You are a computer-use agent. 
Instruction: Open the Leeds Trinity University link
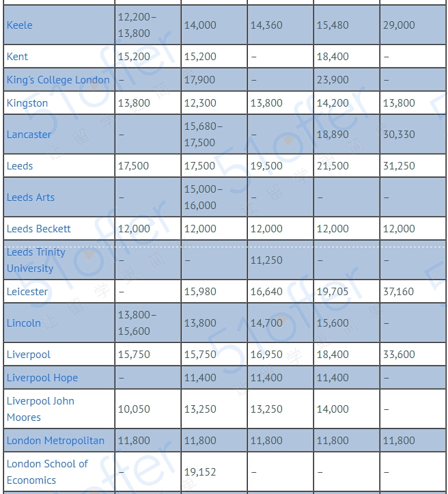[36, 260]
